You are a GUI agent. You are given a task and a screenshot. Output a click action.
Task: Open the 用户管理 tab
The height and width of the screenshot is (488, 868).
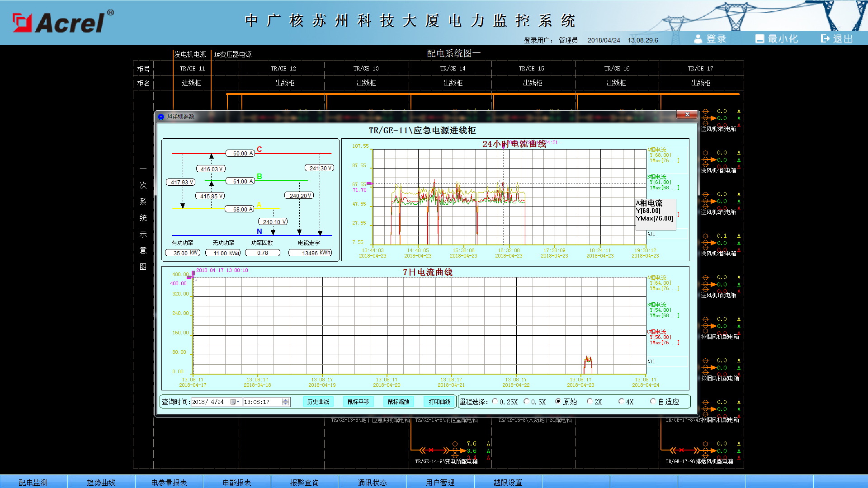[x=440, y=482]
